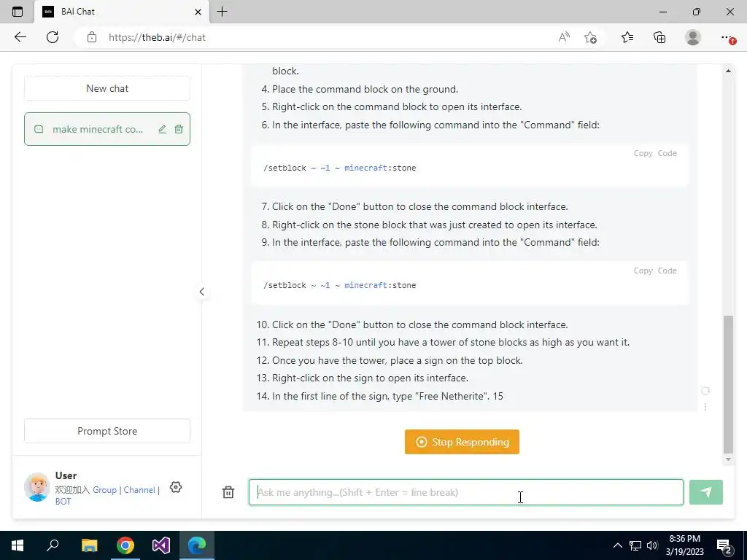The image size is (747, 560).
Task: Open Read aloud icon in address bar
Action: point(564,37)
